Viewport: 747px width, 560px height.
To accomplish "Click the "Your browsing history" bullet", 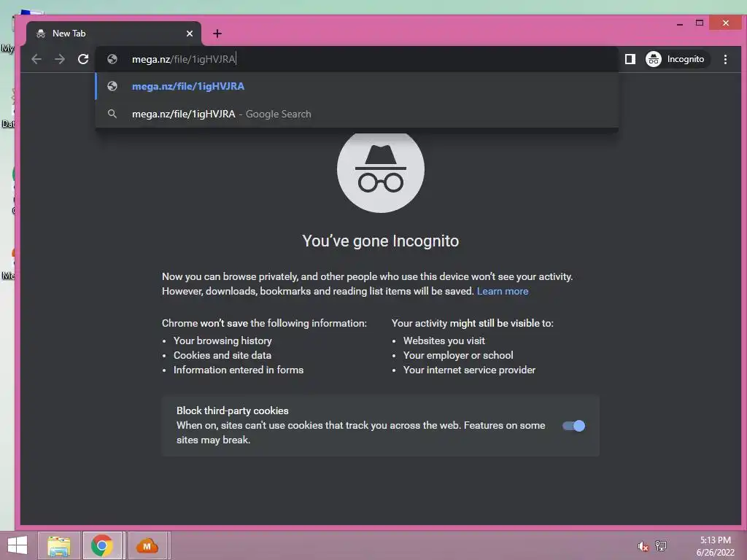I will 222,341.
